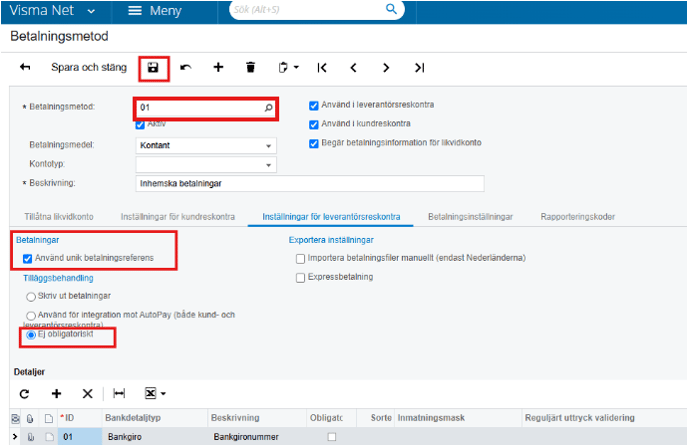This screenshot has width=688, height=445.
Task: Sort by ID column header
Action: tap(80, 418)
